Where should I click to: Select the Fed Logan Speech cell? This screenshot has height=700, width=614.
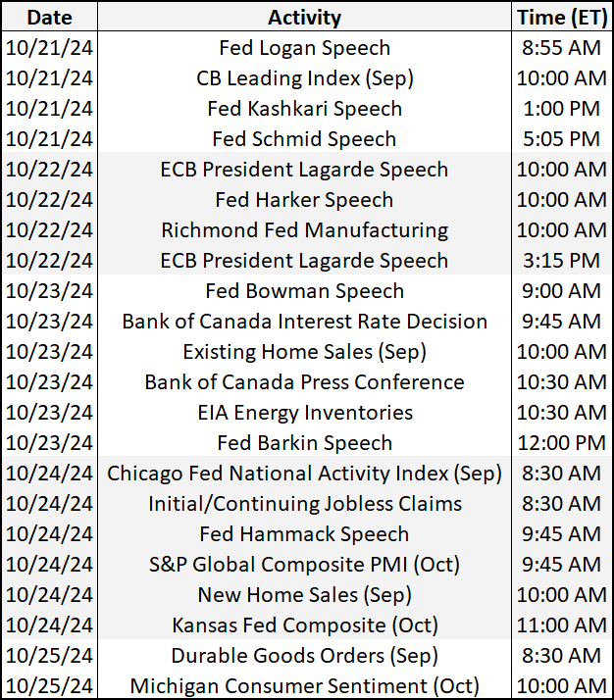304,48
